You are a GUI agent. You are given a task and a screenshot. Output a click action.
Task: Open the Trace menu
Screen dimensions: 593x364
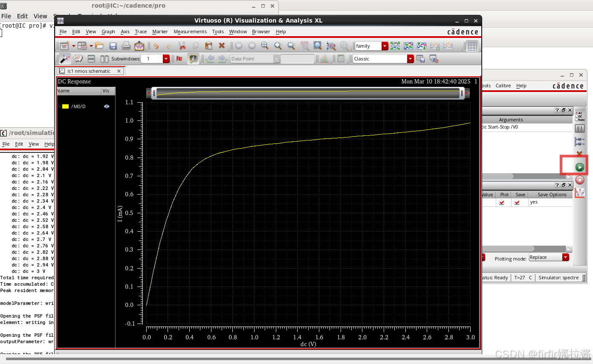tap(141, 32)
